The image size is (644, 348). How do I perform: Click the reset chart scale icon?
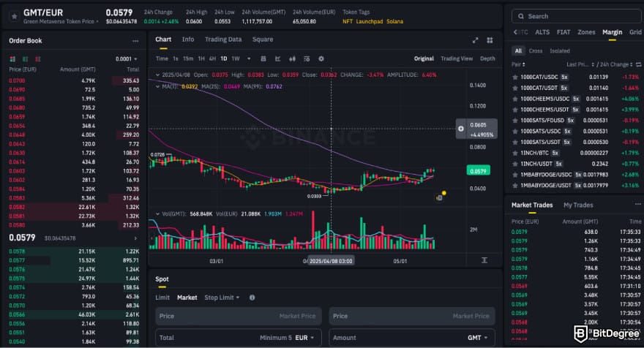[x=484, y=260]
